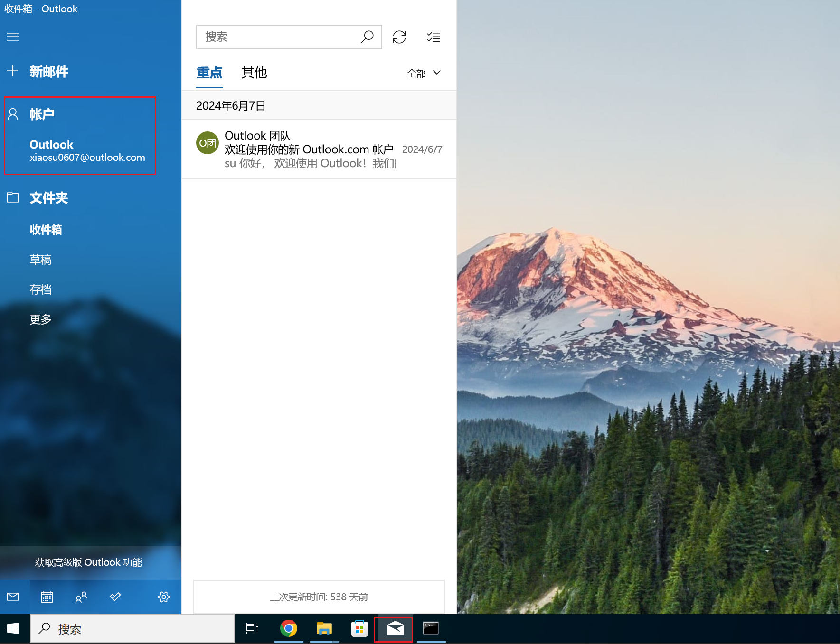Click 获取高级版 Outlook 功能 link
This screenshot has width=840, height=644.
pyautogui.click(x=88, y=562)
